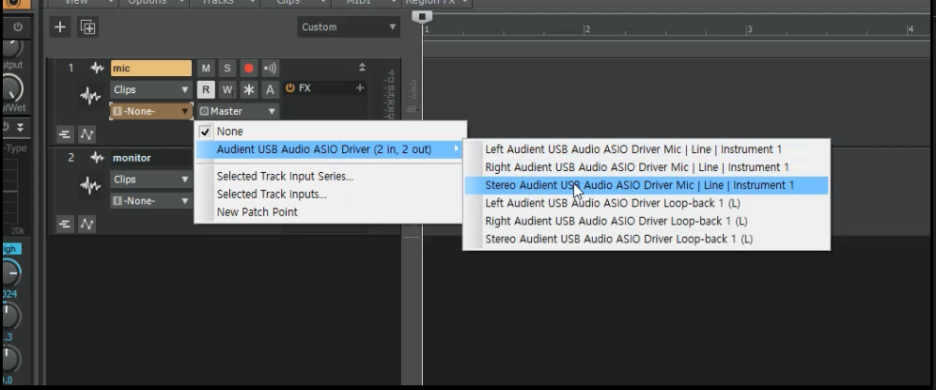
Task: Click the duplicate/add track folder icon
Action: [88, 27]
